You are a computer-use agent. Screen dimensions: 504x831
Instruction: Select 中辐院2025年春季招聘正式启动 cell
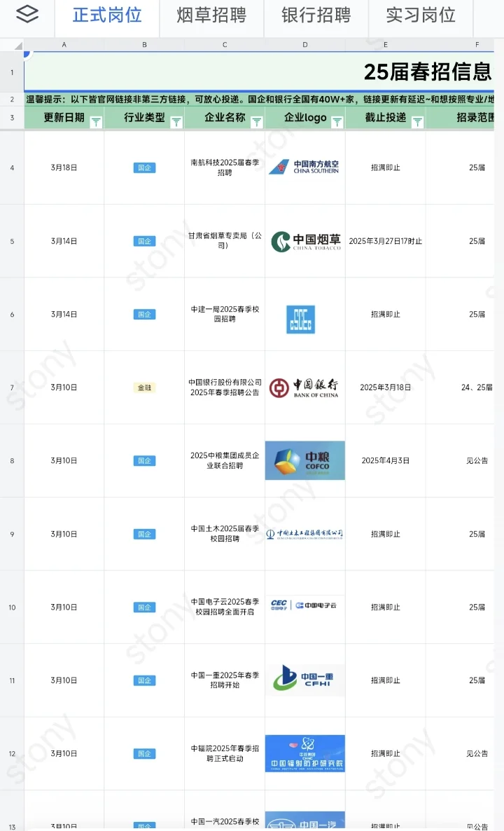tap(225, 754)
